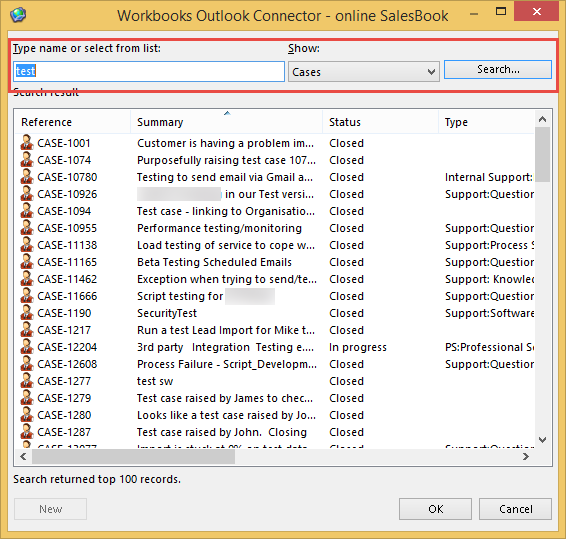Dismiss the dialog with Cancel button
The image size is (566, 539).
click(515, 509)
